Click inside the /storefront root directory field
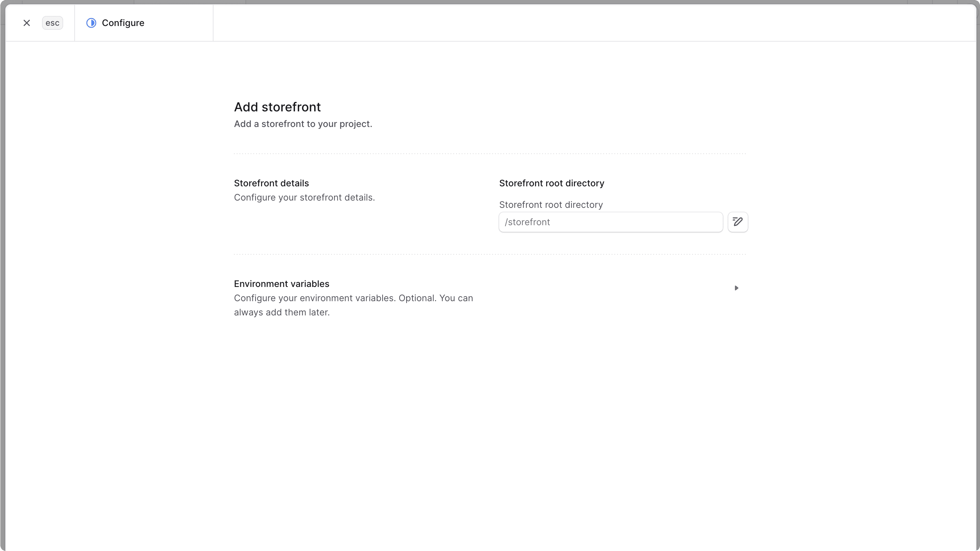The width and height of the screenshot is (980, 551). [x=610, y=222]
